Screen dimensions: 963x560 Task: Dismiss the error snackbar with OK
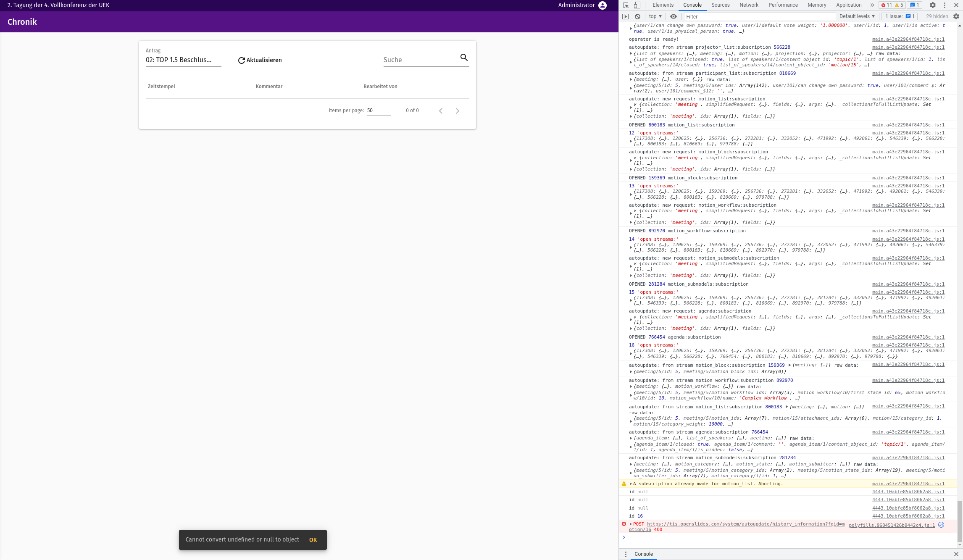click(313, 540)
